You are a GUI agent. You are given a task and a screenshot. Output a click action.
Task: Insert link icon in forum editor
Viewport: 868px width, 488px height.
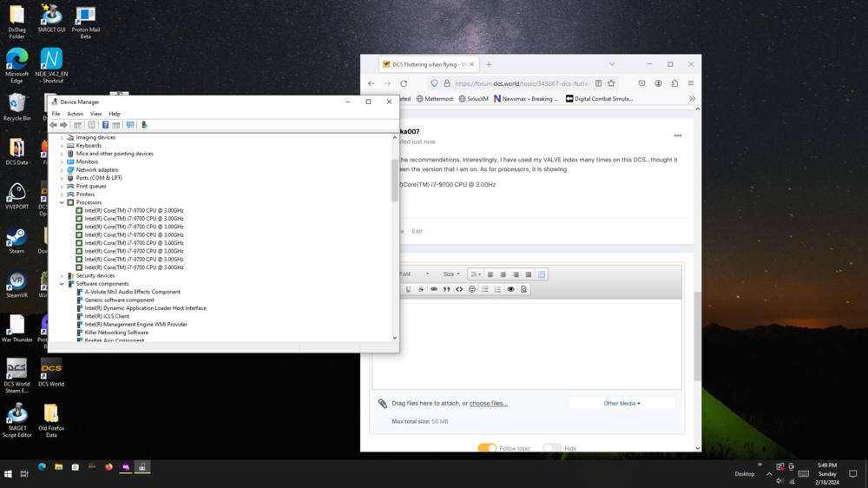pos(434,289)
